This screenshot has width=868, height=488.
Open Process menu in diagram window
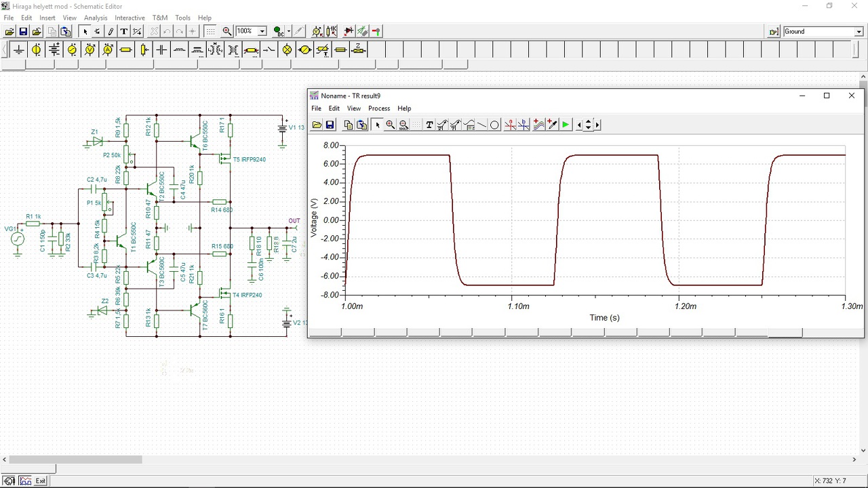pos(378,108)
